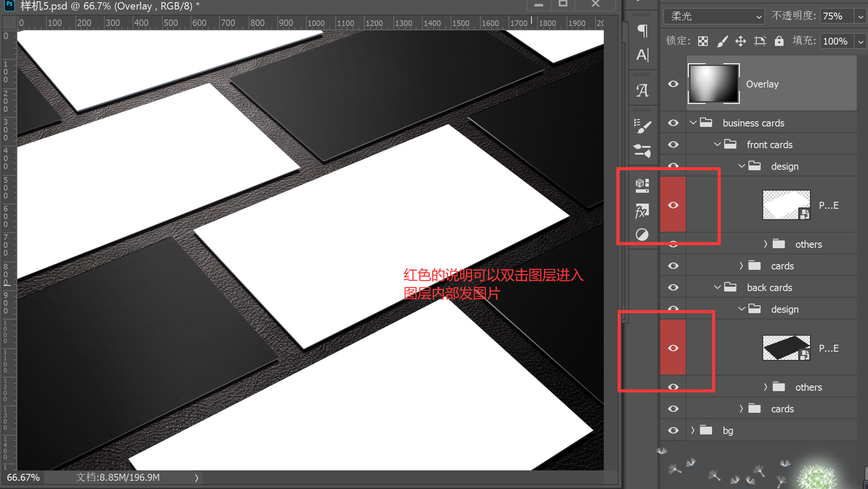Open the Character panel icon

[642, 55]
